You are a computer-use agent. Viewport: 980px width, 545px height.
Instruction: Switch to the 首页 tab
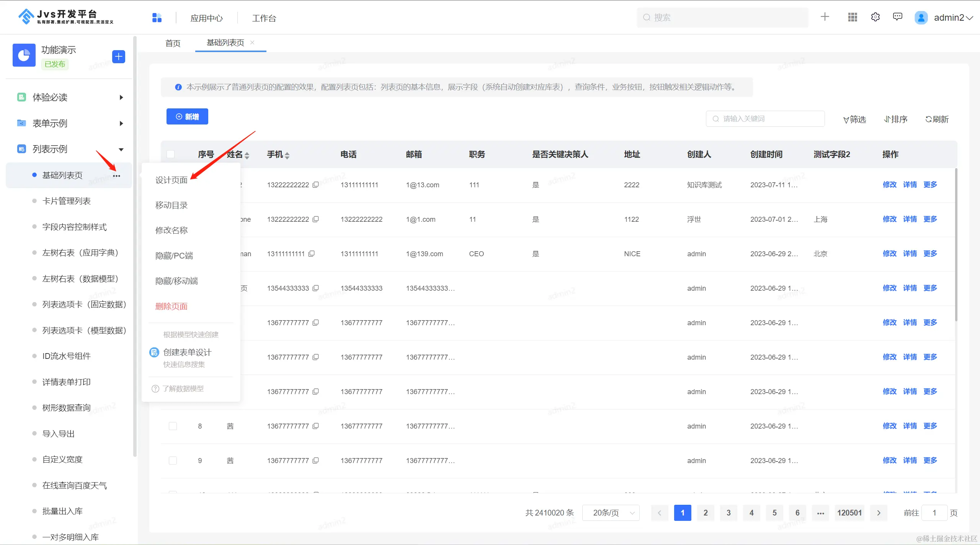click(x=173, y=43)
